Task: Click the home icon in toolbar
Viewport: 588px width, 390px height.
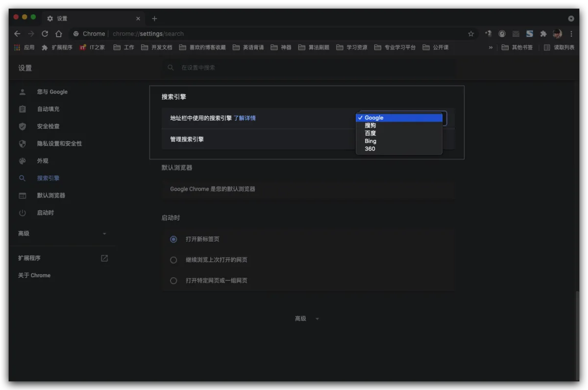Action: (x=59, y=34)
